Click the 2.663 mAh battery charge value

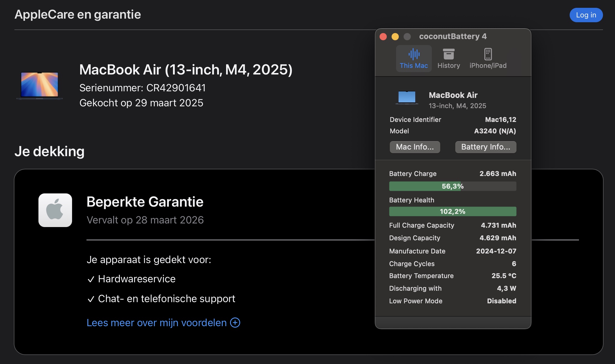coord(498,174)
